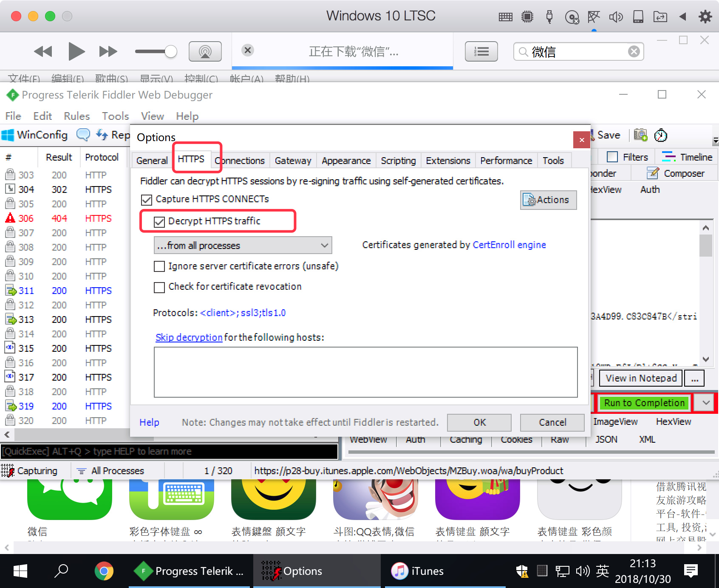Viewport: 719px width, 588px height.
Task: Select session 306 with 404 result
Action: 64,218
